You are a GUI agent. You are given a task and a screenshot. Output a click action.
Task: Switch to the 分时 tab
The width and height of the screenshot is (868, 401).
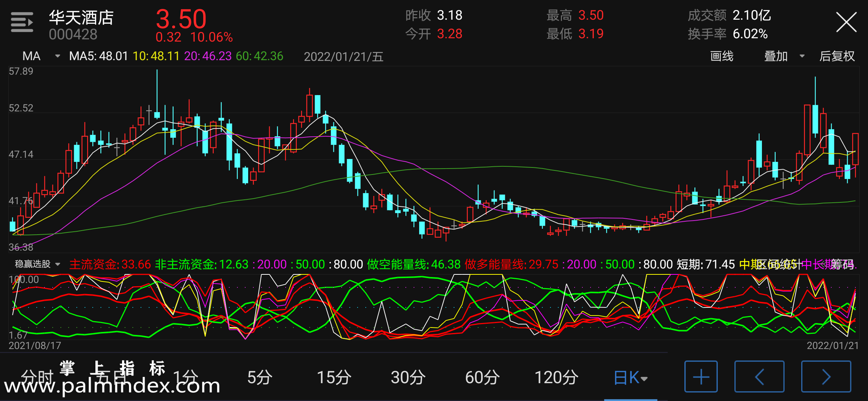tap(37, 378)
